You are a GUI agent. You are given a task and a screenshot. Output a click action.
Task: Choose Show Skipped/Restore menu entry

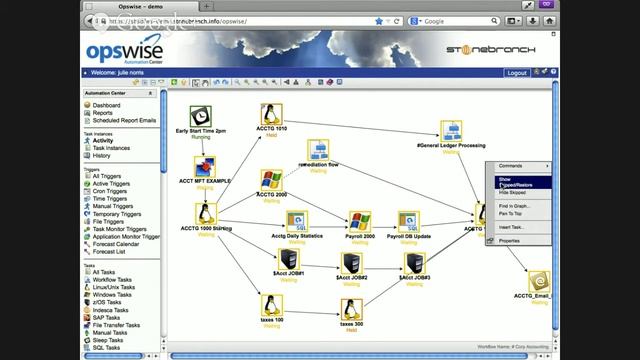[523, 182]
